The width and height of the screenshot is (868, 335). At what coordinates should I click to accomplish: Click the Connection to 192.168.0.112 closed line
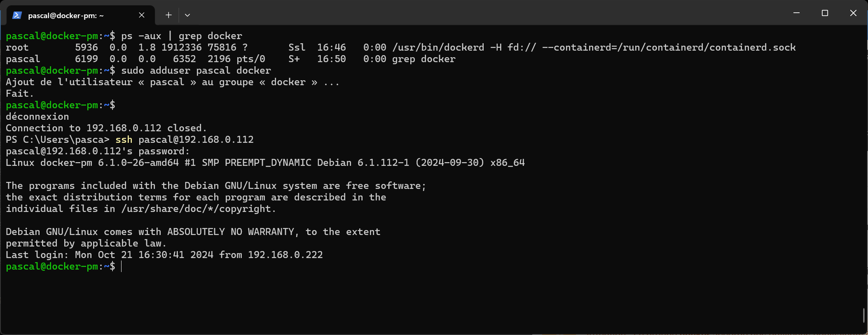106,128
